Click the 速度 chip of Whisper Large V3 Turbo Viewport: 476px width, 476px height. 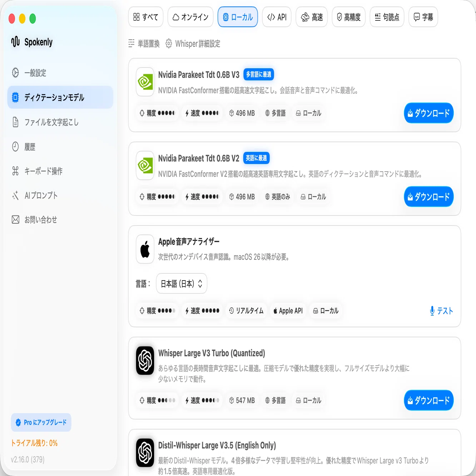pos(202,400)
